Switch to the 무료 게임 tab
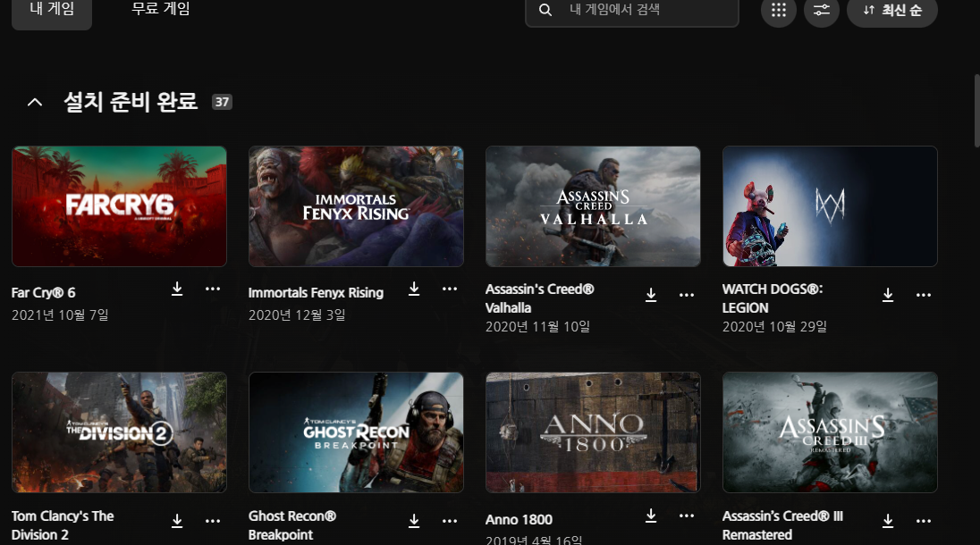 pyautogui.click(x=161, y=9)
